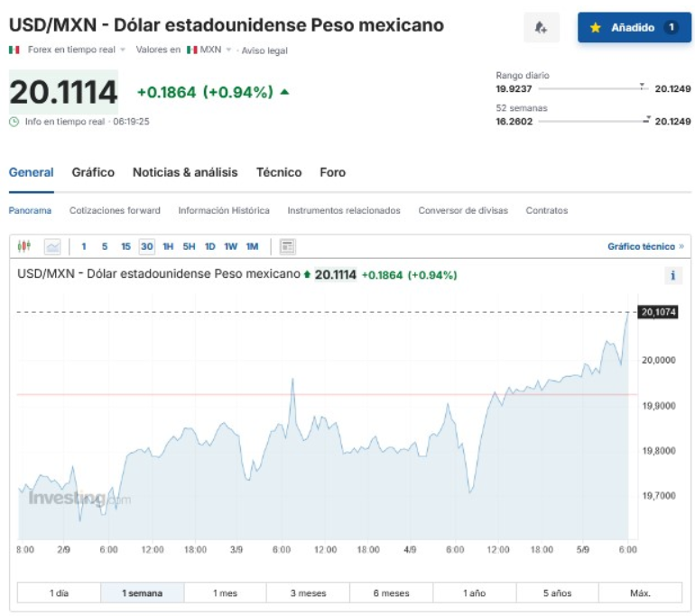Select the 30 minute interval

146,246
